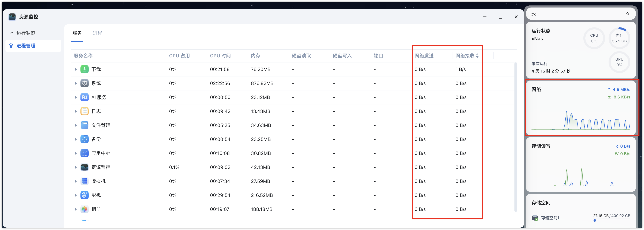Switch to the 进程 tab
This screenshot has width=644, height=230.
[x=98, y=33]
